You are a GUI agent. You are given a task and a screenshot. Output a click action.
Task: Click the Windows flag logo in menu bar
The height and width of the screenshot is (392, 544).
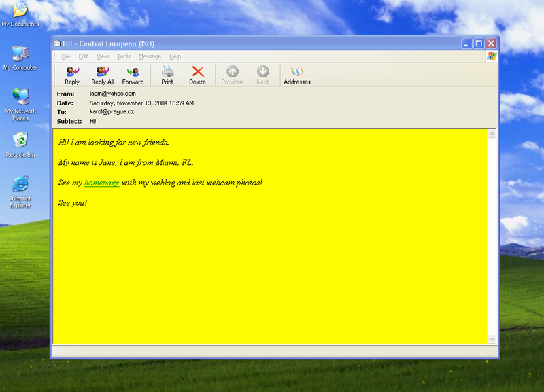pyautogui.click(x=492, y=56)
